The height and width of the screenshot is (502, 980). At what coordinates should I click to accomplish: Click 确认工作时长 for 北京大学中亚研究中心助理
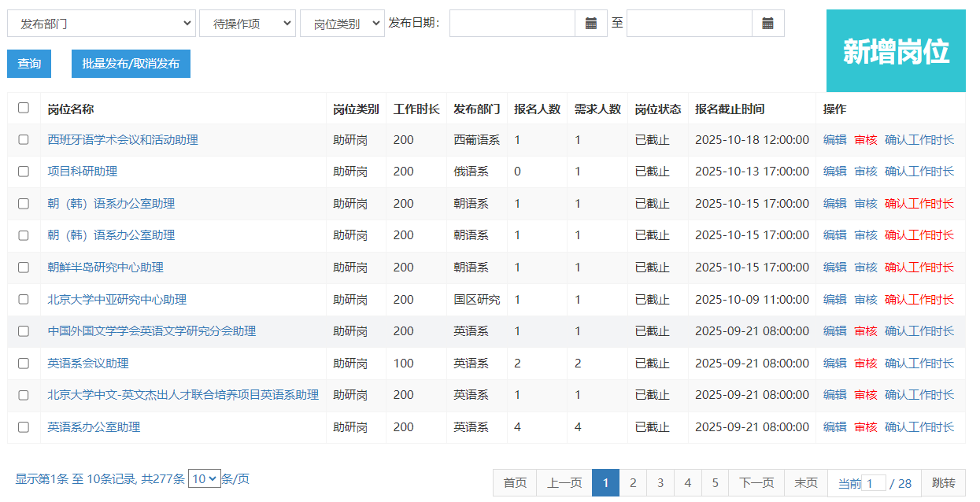[x=919, y=300]
